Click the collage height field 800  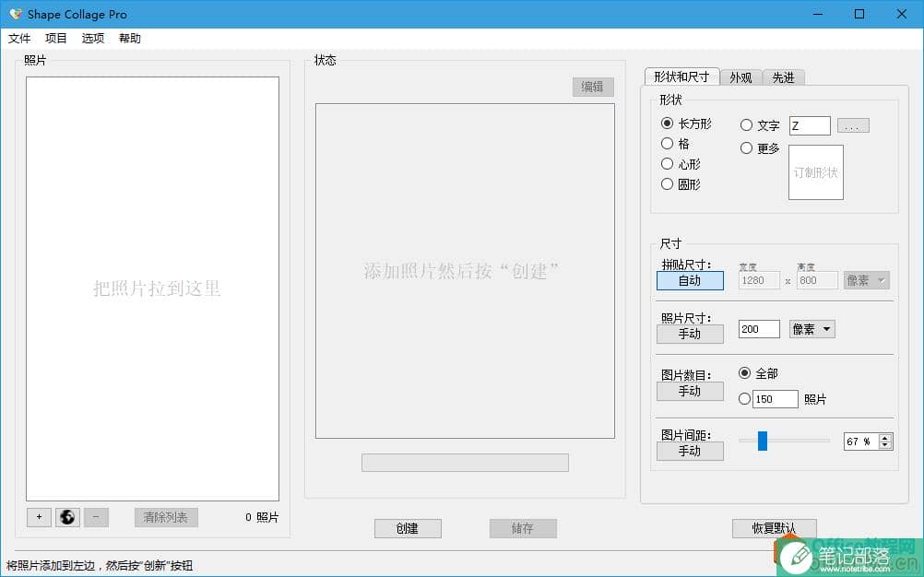click(817, 280)
